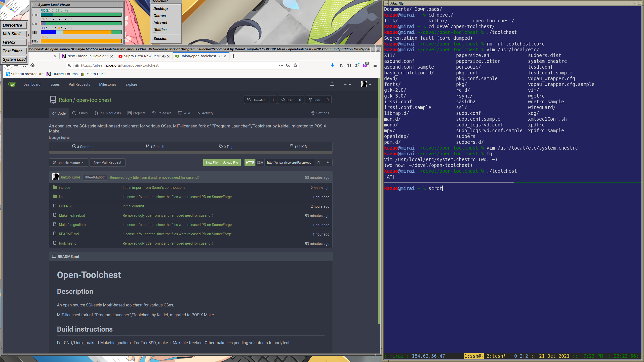This screenshot has width=644, height=362.
Task: Open Gitea notifications bell
Action: coord(332,84)
